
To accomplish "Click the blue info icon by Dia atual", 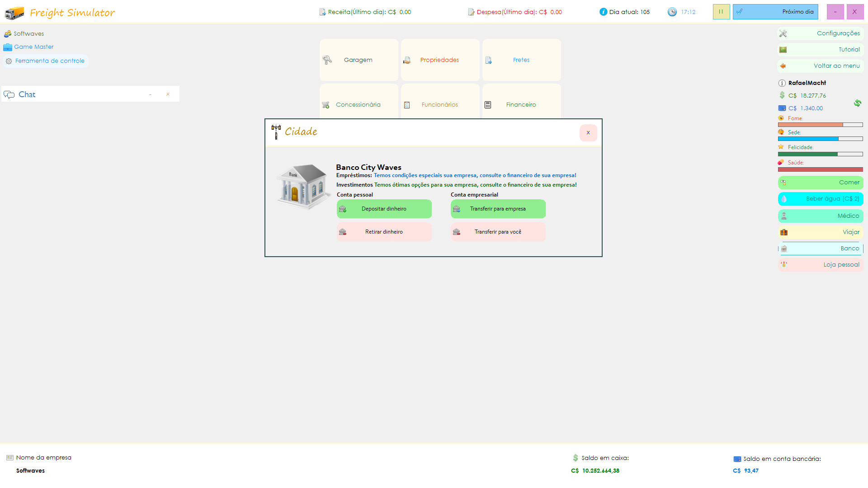I will click(x=603, y=12).
